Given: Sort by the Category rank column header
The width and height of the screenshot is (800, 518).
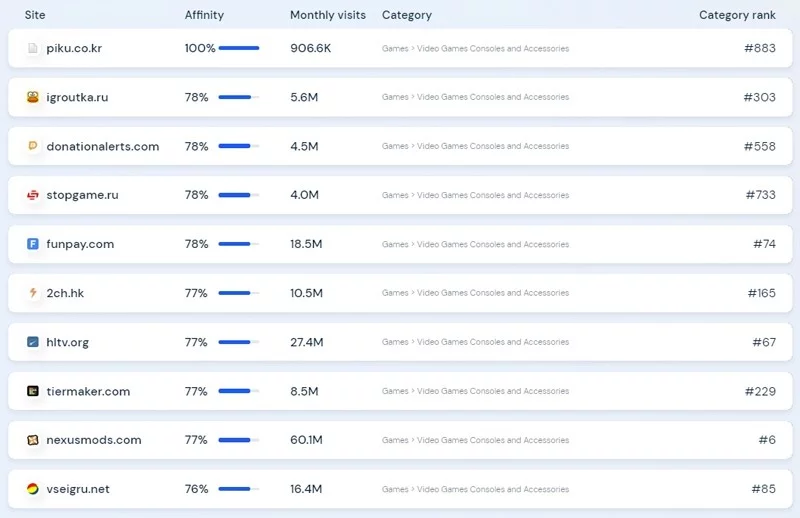Looking at the screenshot, I should (x=737, y=15).
